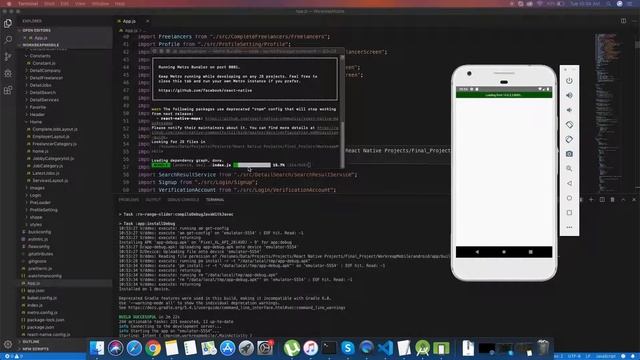The image size is (640, 360).
Task: Open JobCategory.js in the explorer
Action: 47,166
